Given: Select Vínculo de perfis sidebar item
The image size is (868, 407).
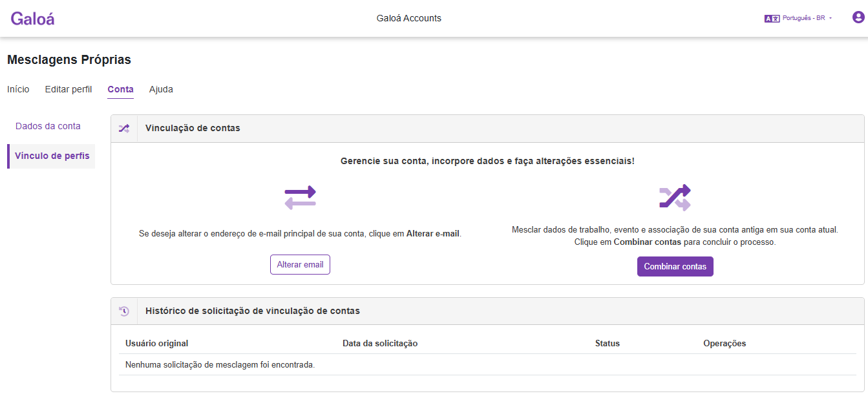Looking at the screenshot, I should tap(52, 156).
